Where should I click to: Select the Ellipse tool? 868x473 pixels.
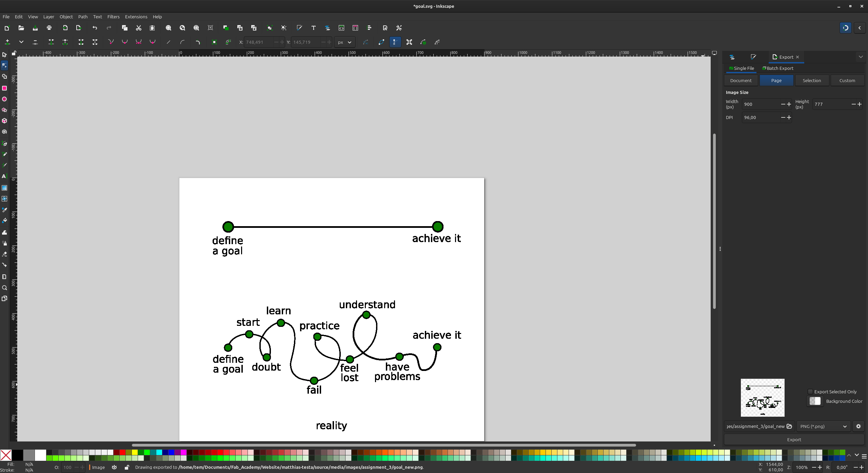4,99
